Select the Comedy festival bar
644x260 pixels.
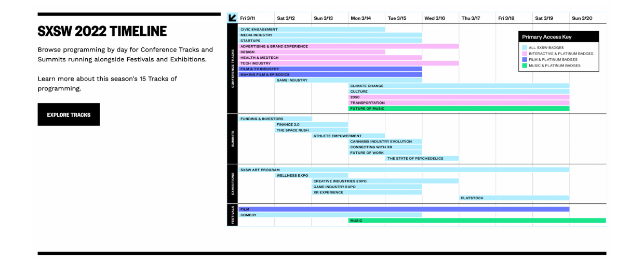pos(330,215)
